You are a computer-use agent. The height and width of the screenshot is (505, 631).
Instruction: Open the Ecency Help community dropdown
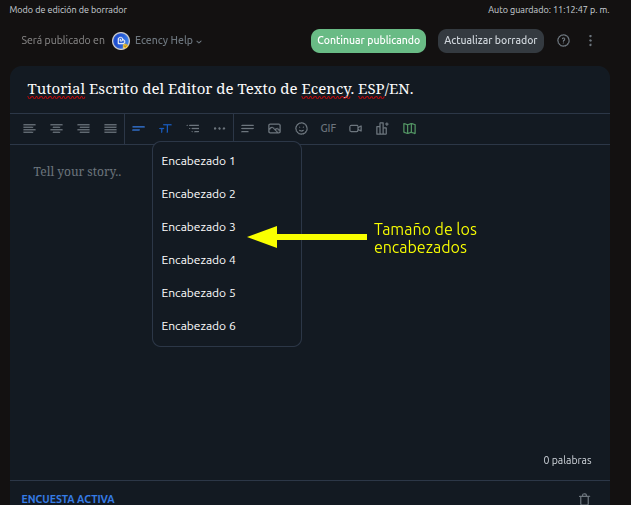pyautogui.click(x=168, y=41)
